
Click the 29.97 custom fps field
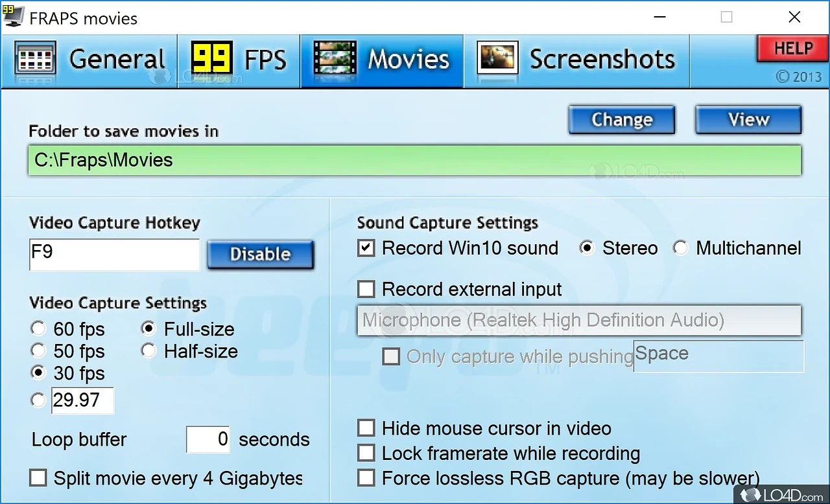(x=82, y=400)
